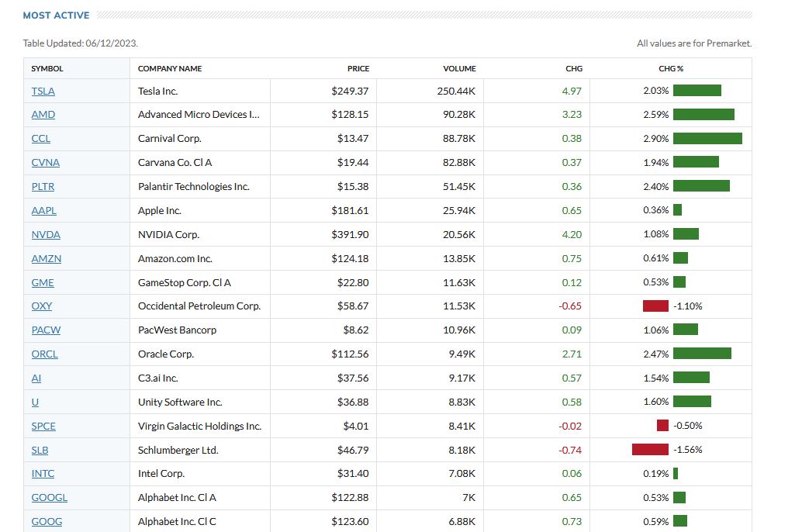802x532 pixels.
Task: Click the PRICE column header
Action: click(x=358, y=69)
